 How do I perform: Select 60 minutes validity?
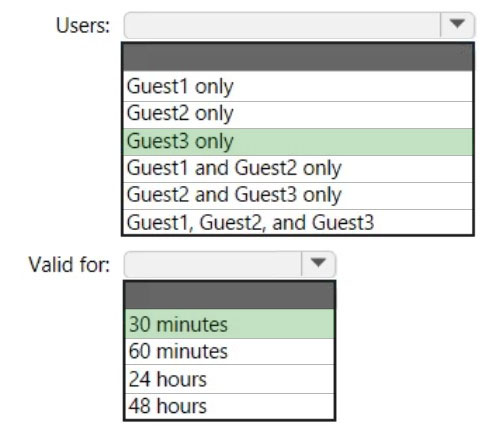coord(229,352)
